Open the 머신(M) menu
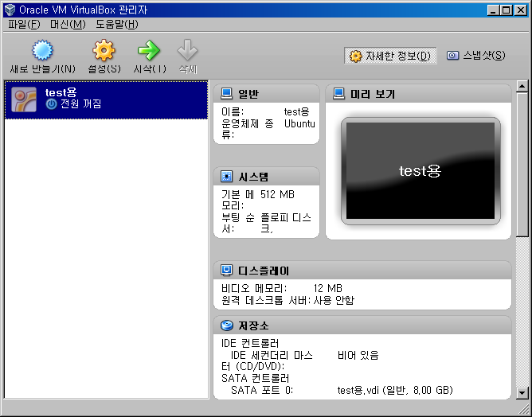This screenshot has height=417, width=532. [x=68, y=24]
